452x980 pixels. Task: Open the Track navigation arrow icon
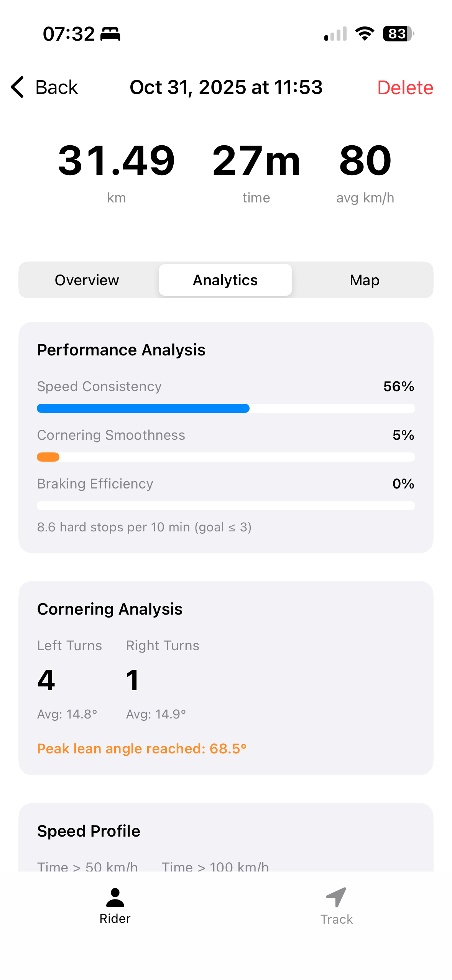pyautogui.click(x=336, y=897)
